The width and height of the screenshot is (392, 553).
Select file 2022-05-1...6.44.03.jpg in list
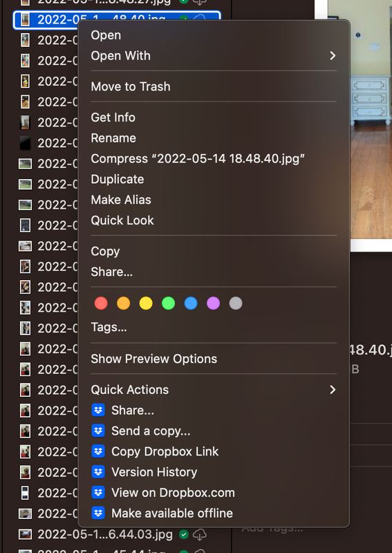click(105, 534)
